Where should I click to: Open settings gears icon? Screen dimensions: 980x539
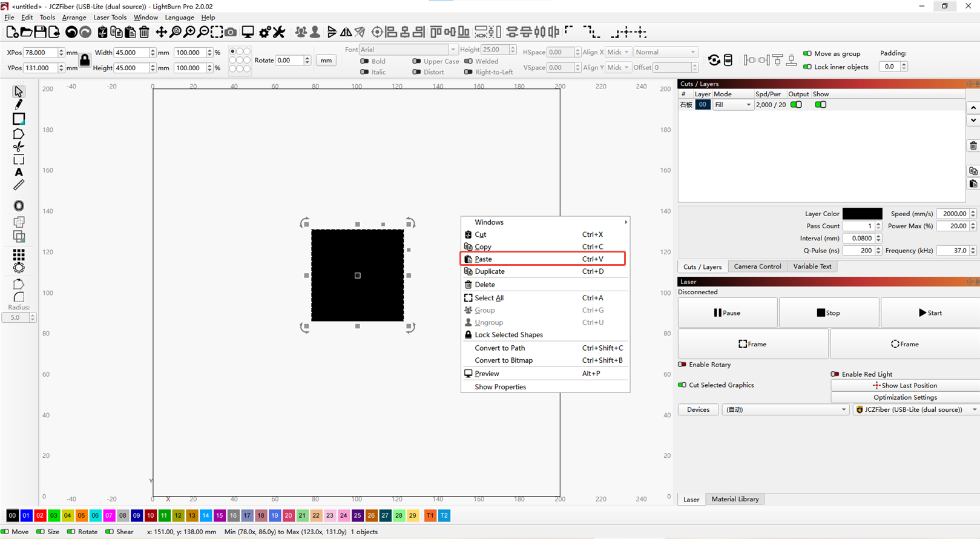click(265, 32)
